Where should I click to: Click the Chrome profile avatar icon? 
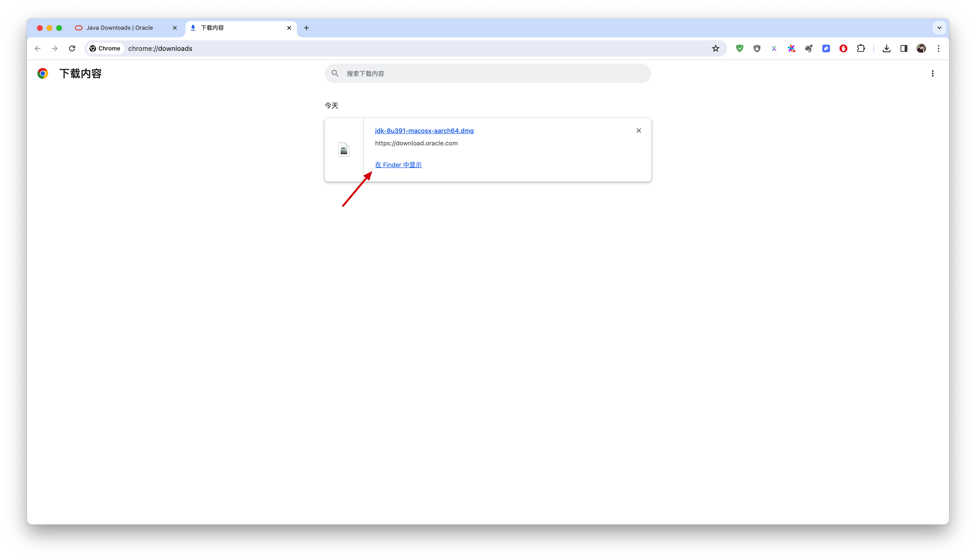(921, 48)
